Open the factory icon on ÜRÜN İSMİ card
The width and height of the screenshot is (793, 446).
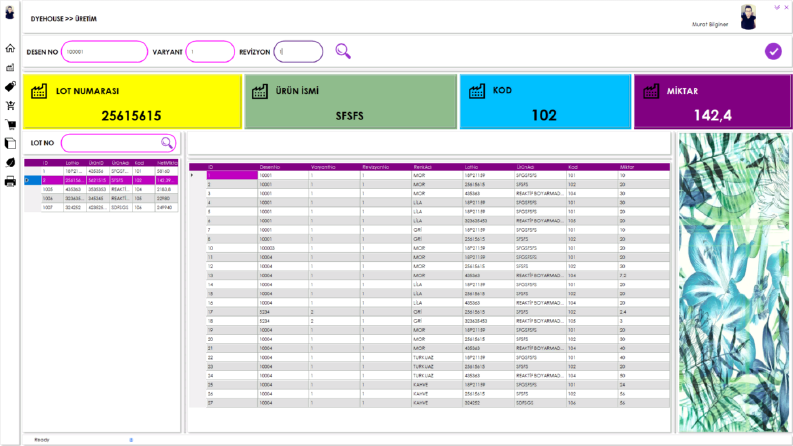[x=259, y=91]
